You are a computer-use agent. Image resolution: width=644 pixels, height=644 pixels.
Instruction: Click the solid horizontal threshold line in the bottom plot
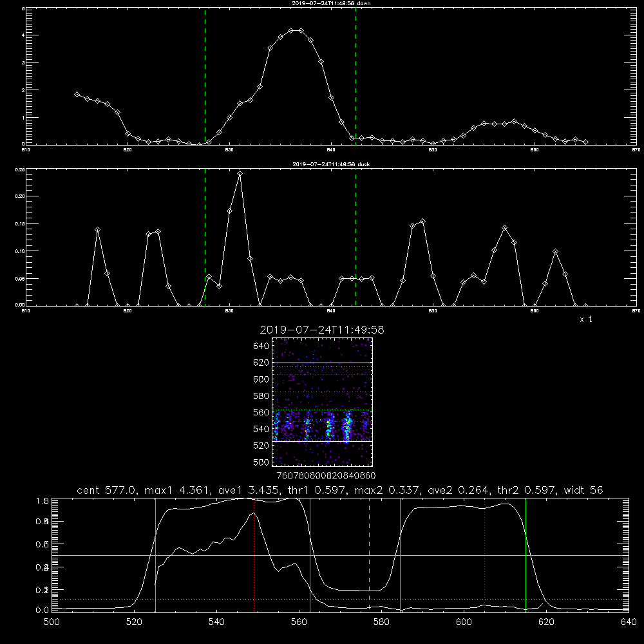point(340,555)
